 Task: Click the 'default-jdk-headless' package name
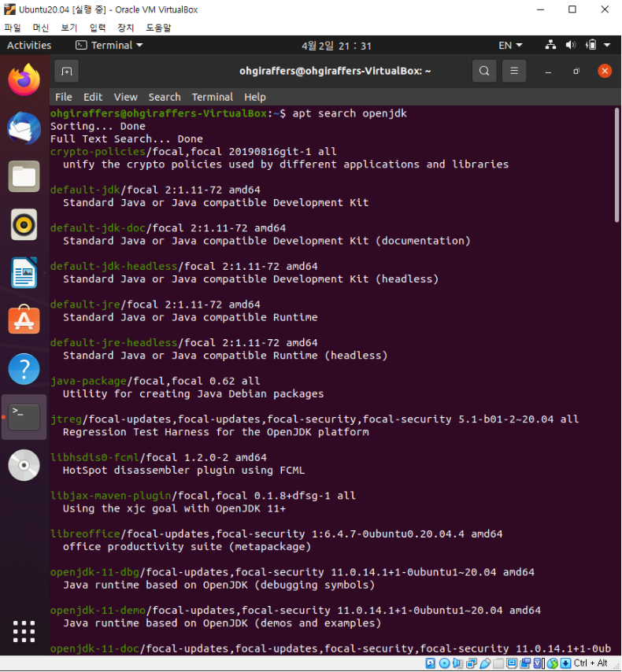(x=114, y=266)
